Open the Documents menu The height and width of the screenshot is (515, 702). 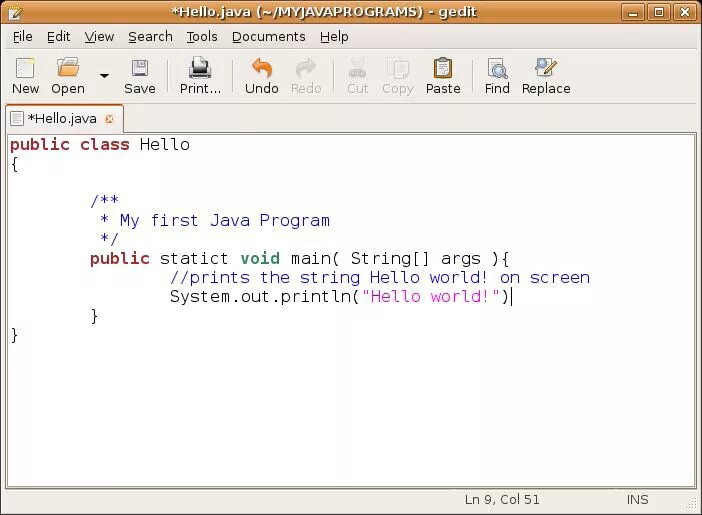(x=269, y=37)
